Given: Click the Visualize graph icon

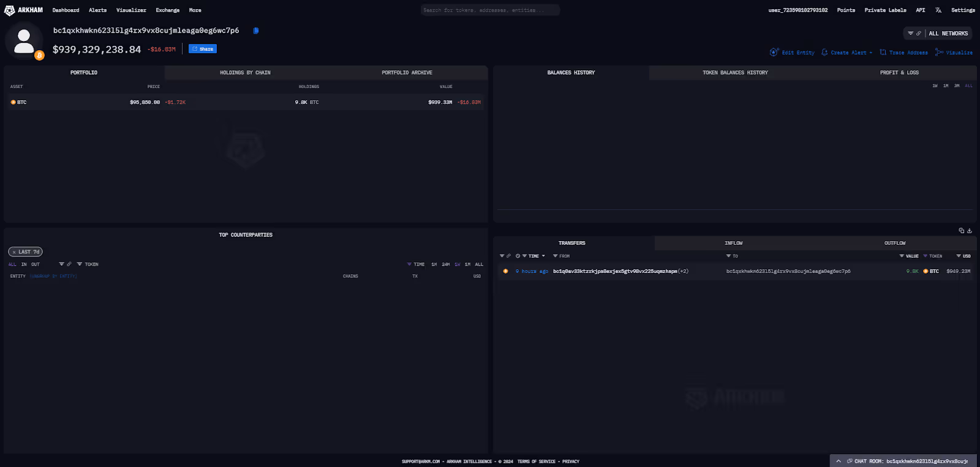Looking at the screenshot, I should click(x=939, y=52).
